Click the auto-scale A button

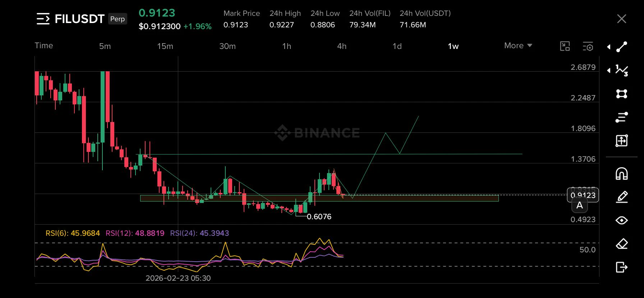tap(580, 206)
